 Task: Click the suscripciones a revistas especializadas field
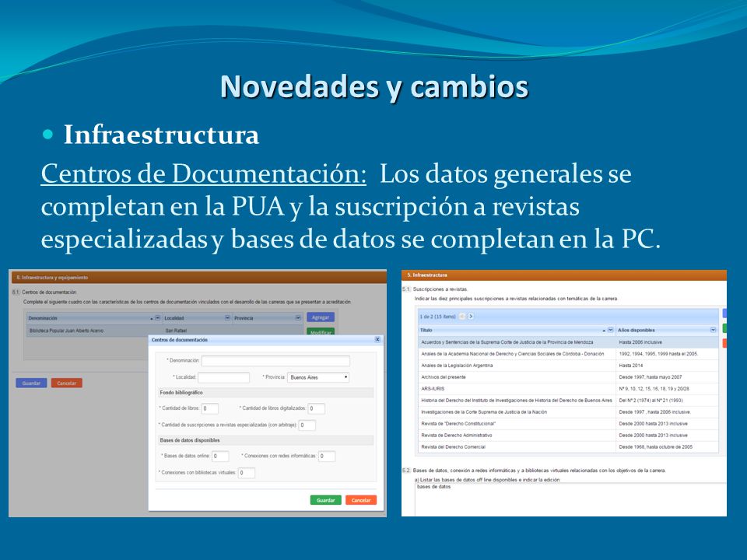tap(307, 425)
